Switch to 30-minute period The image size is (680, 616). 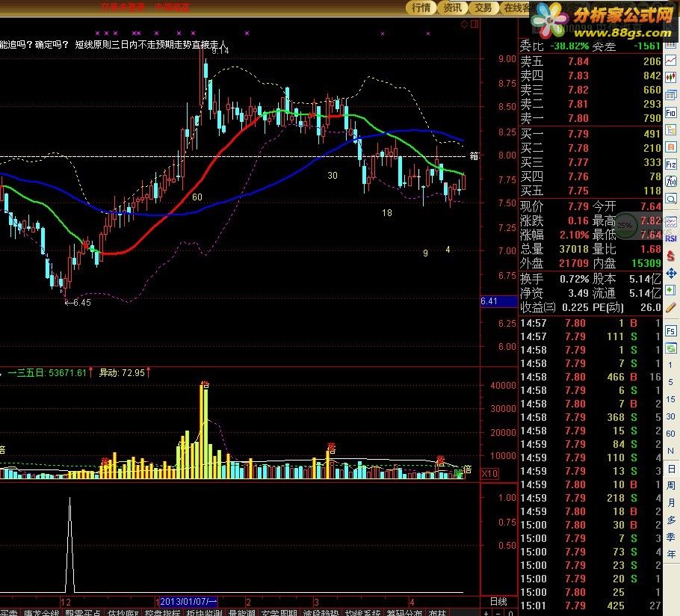(670, 416)
